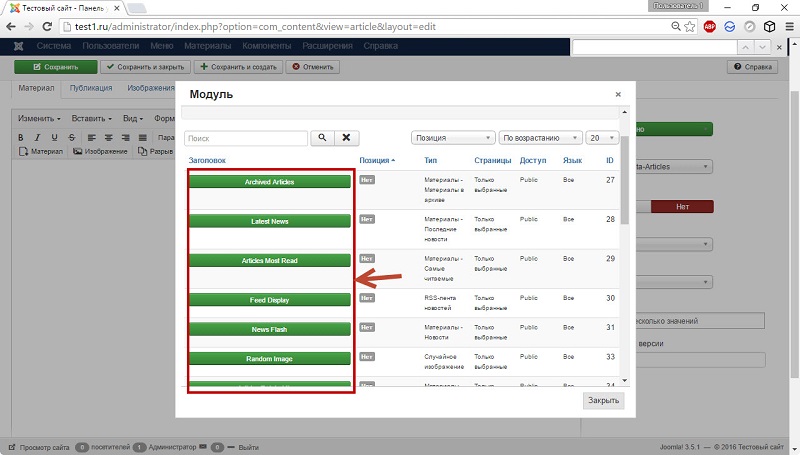Click the Strikethrough formatting icon
This screenshot has width=800, height=455.
[71, 137]
